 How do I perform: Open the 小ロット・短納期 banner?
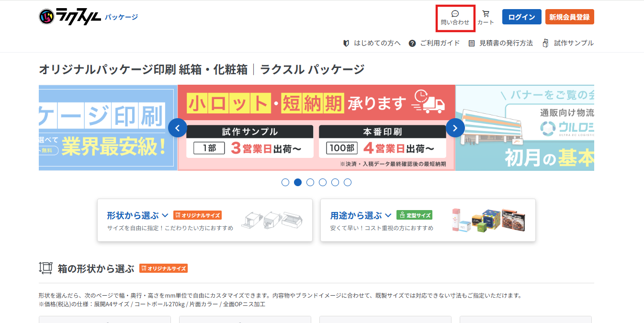pos(316,128)
